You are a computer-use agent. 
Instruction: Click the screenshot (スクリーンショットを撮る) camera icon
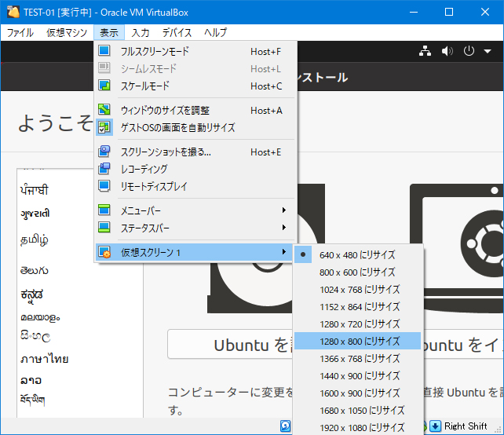tap(104, 151)
